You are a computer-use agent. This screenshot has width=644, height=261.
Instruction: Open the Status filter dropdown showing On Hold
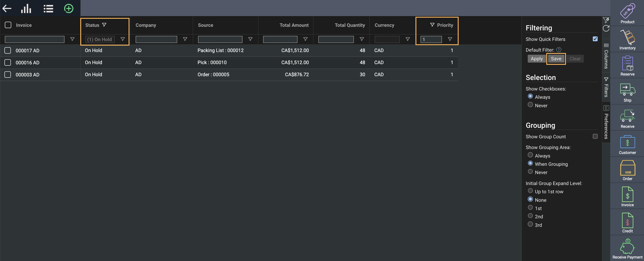click(x=100, y=39)
